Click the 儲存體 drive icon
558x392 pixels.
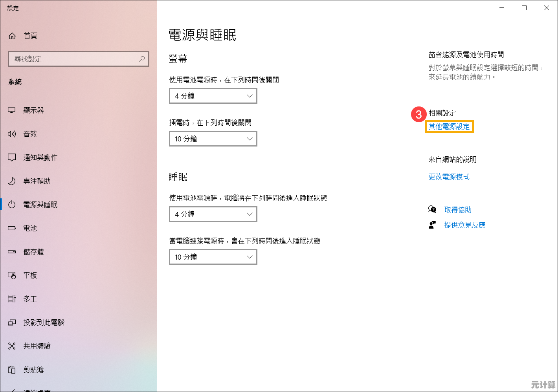pos(12,252)
